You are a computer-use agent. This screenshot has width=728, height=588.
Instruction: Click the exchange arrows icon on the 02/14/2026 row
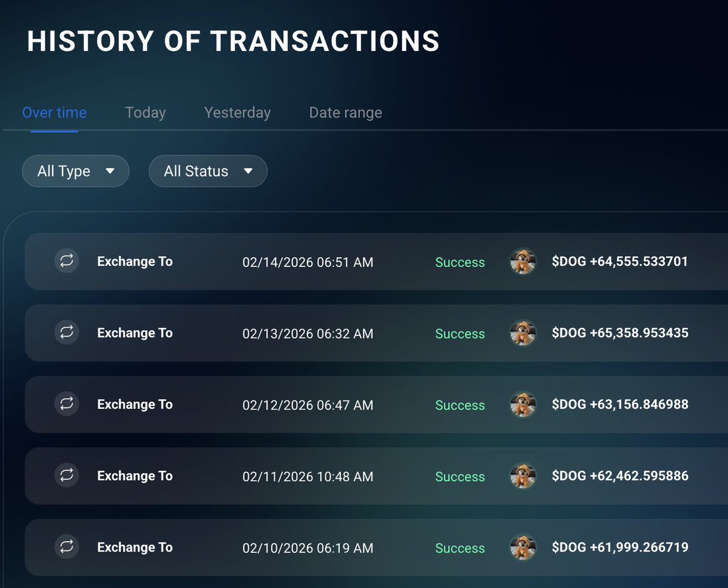click(67, 262)
